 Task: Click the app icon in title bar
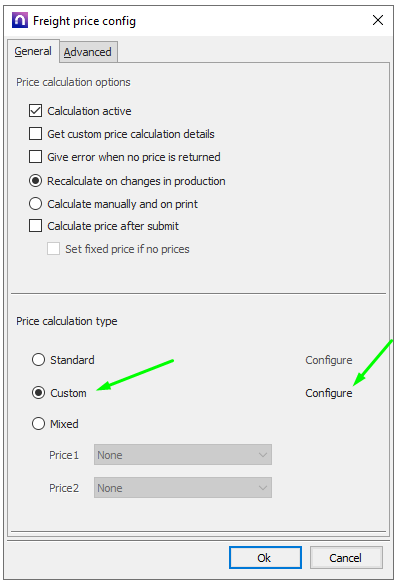(x=20, y=20)
